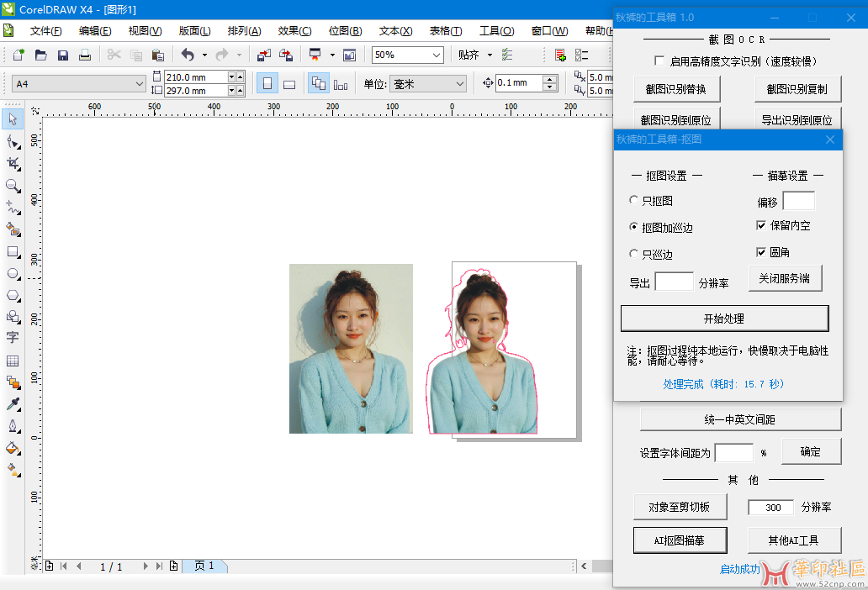The height and width of the screenshot is (590, 868).
Task: Click the Undo arrow icon
Action: (187, 55)
